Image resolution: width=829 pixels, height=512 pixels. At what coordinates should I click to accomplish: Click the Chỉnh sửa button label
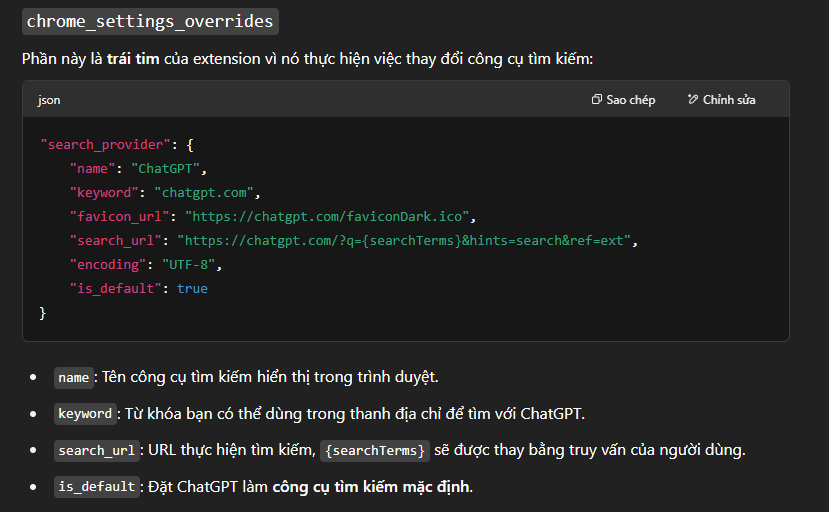(729, 99)
